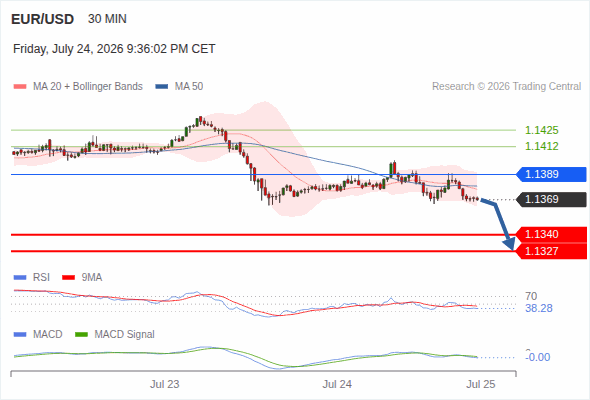Click the 9MA red legend swatch
590x400 pixels.
click(x=68, y=278)
